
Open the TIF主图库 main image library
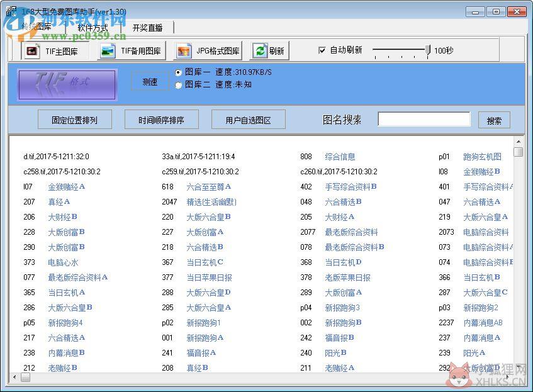pyautogui.click(x=55, y=51)
